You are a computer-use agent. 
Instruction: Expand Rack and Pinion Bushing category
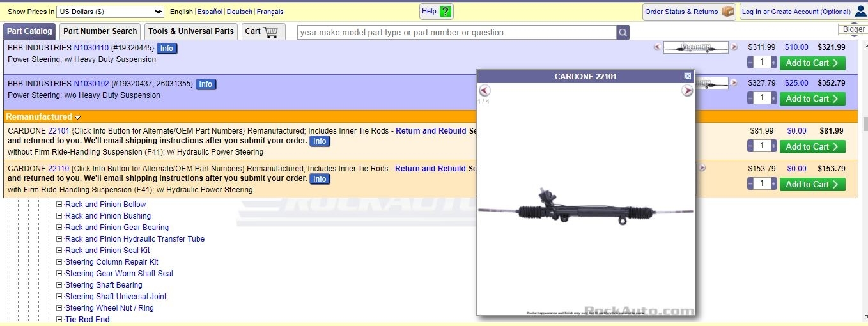point(59,216)
